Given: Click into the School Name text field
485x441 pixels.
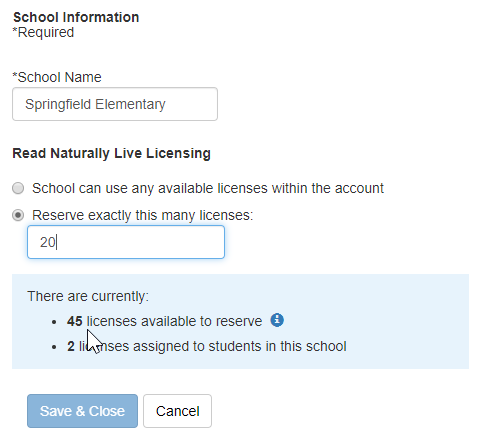Looking at the screenshot, I should click(x=115, y=104).
